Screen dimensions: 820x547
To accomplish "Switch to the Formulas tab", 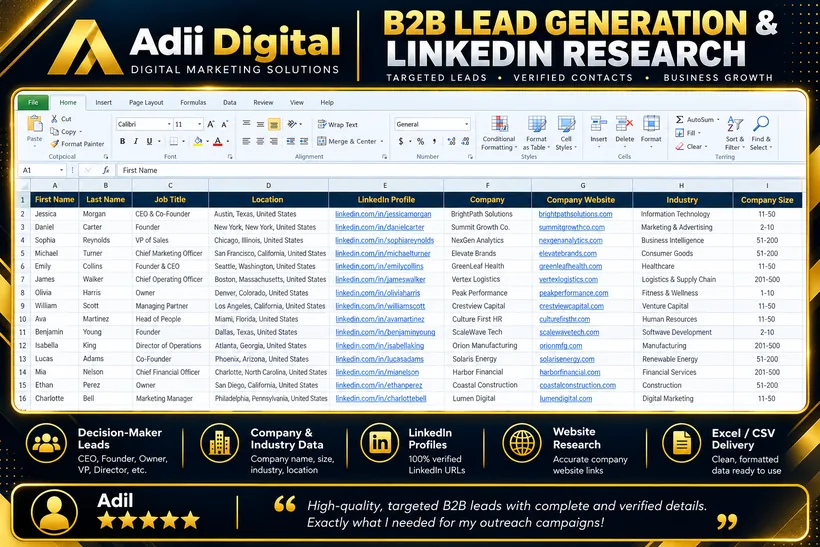I will (x=193, y=102).
